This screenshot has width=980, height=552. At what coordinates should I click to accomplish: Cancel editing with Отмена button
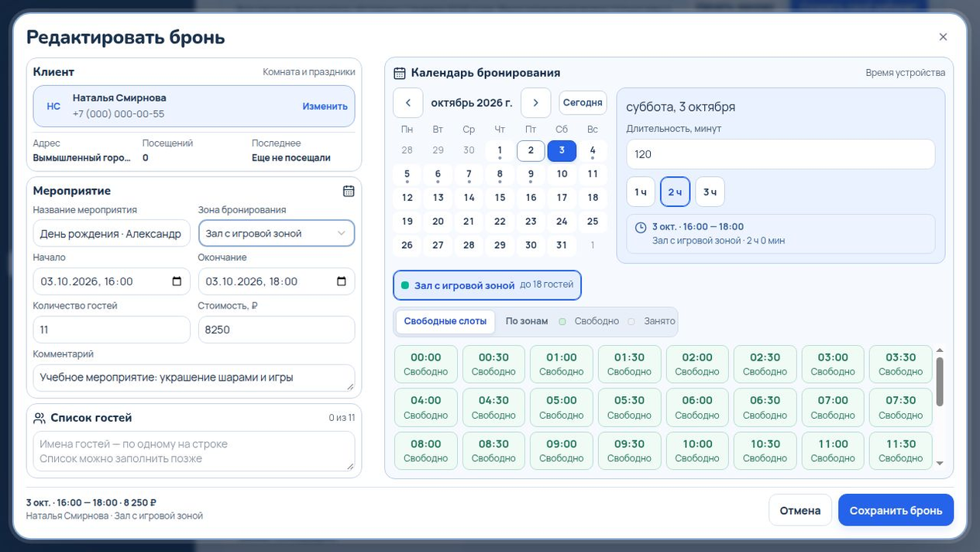(x=800, y=510)
